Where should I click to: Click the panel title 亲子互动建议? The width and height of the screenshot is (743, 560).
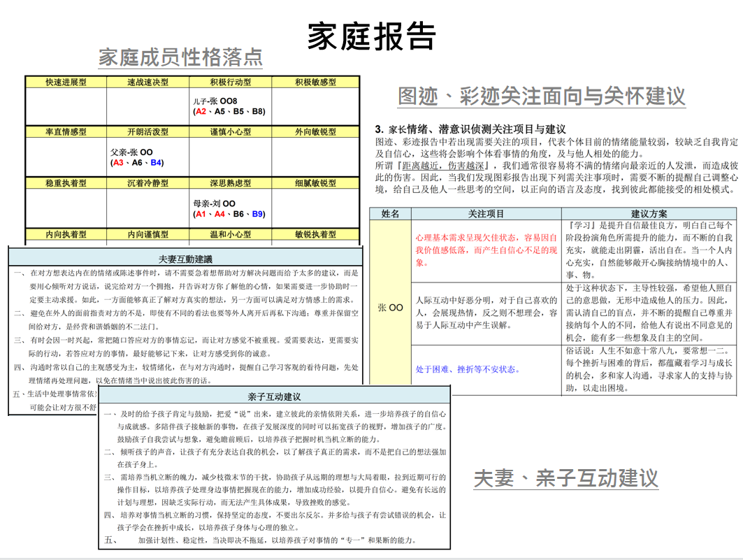pos(274,396)
